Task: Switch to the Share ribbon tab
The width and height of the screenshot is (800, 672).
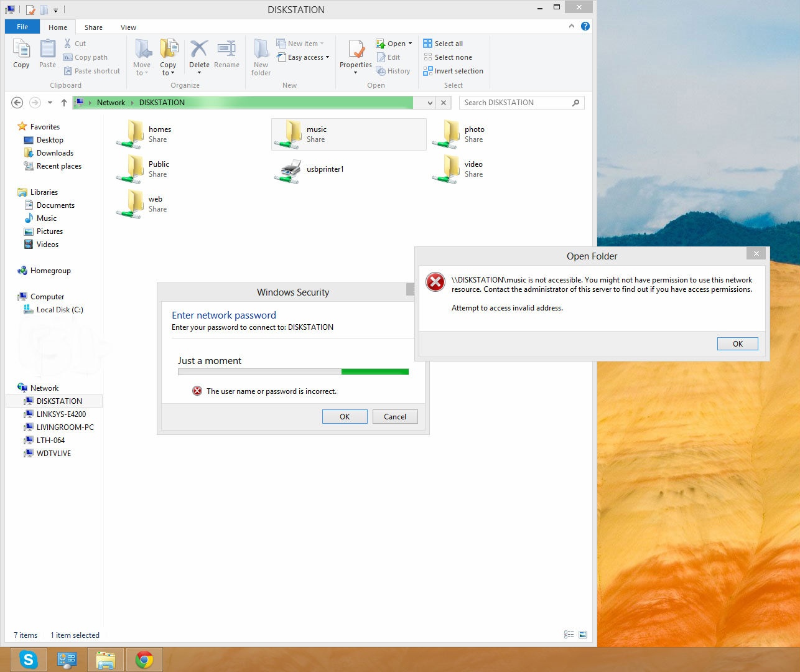Action: coord(94,27)
